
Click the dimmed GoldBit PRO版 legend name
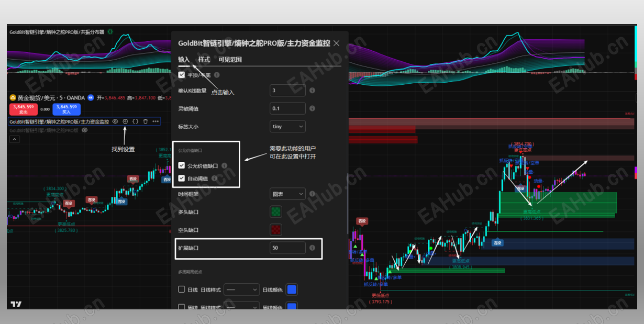point(44,130)
